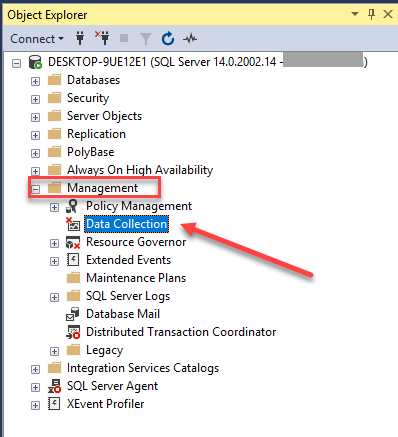Click the Distributed Transaction Coordinator icon
Screen dimensions: 398x437
73,332
